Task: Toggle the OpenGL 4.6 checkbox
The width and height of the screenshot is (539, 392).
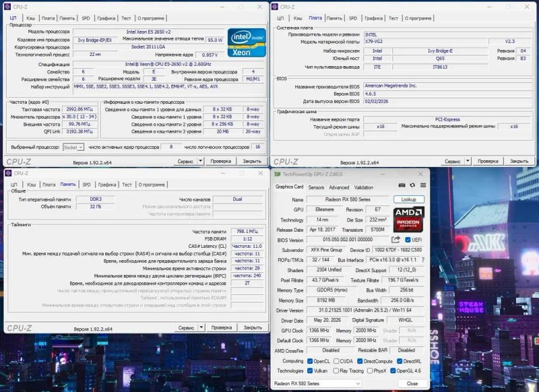Action: [x=393, y=370]
